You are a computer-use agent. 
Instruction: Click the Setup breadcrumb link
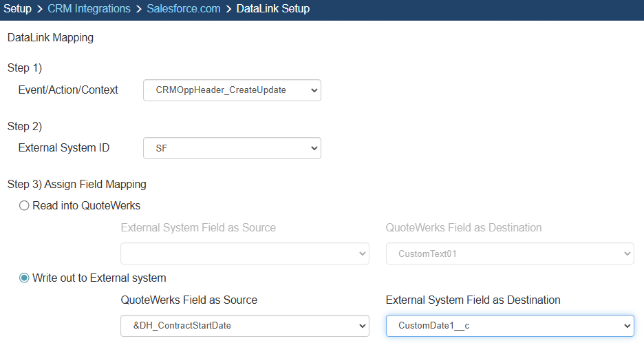[18, 9]
